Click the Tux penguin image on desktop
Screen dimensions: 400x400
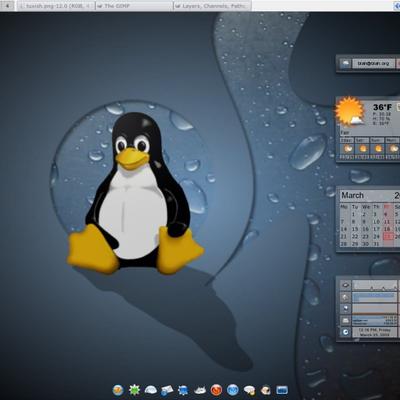point(135,193)
